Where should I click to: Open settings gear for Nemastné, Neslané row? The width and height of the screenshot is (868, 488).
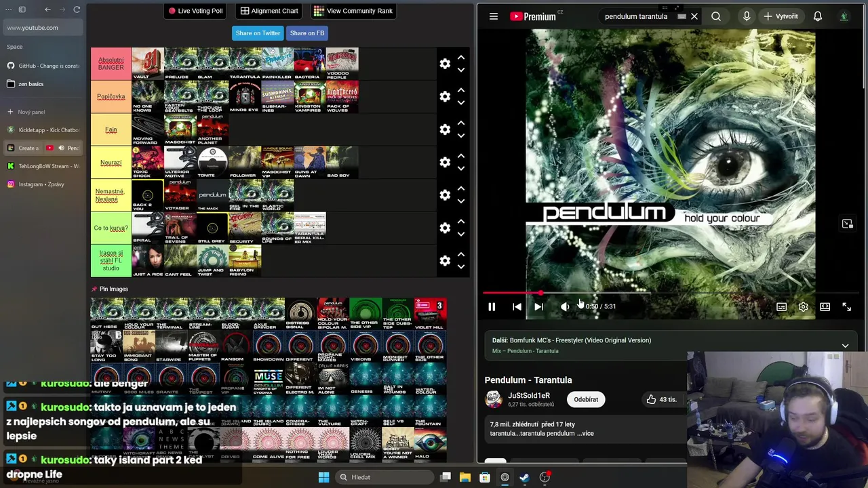[x=445, y=195]
